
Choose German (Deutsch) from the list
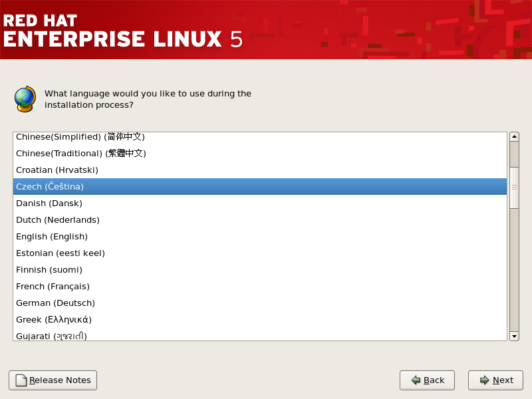pos(54,303)
